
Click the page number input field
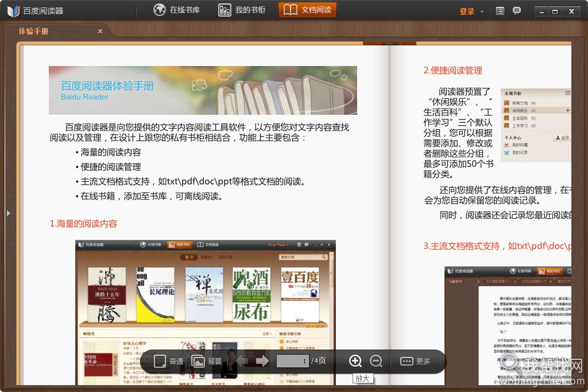292,361
